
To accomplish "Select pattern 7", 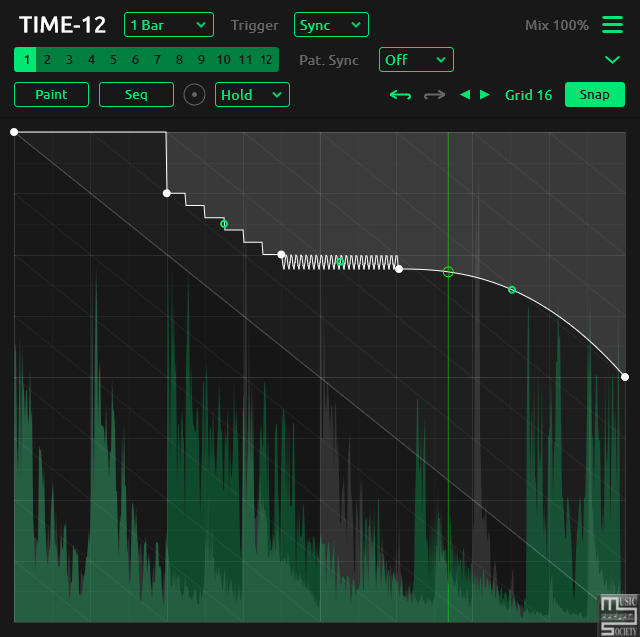I will pyautogui.click(x=158, y=60).
